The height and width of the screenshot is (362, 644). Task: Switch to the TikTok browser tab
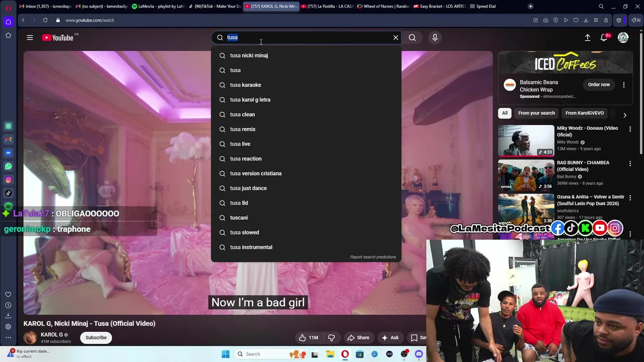pos(215,6)
